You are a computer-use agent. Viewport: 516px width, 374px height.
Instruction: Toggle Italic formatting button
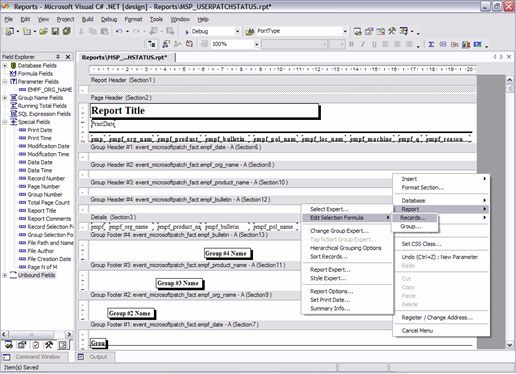click(x=363, y=44)
